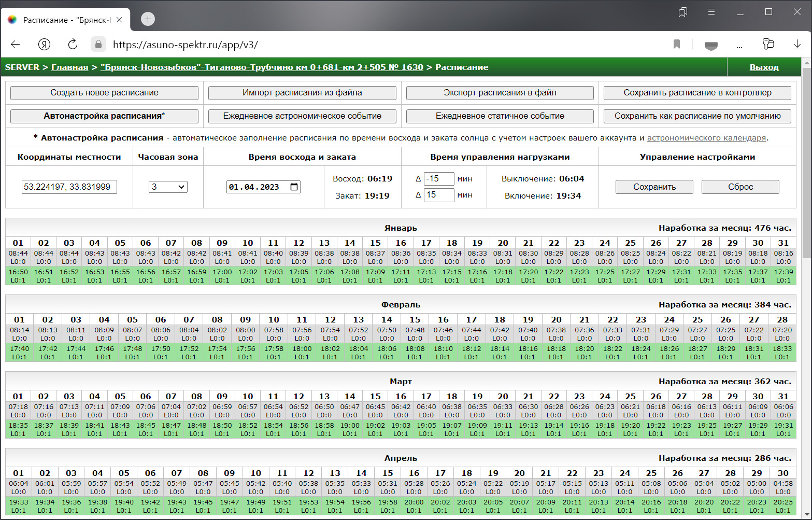Select January day 01 header cell
This screenshot has width=812, height=520.
[x=18, y=243]
